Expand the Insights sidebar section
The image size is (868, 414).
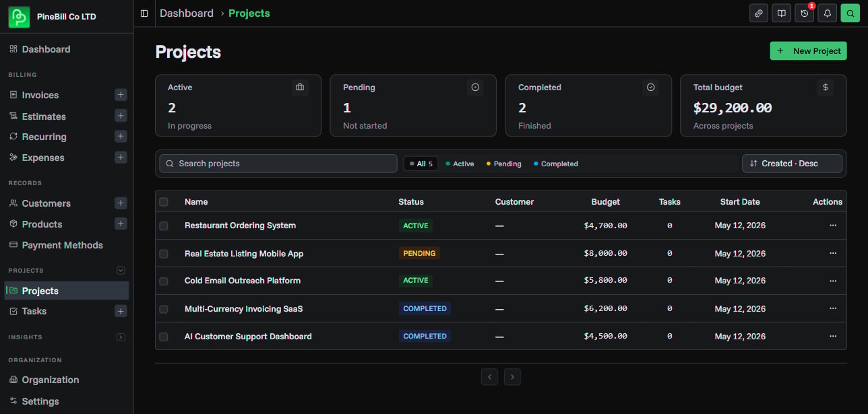pyautogui.click(x=121, y=337)
